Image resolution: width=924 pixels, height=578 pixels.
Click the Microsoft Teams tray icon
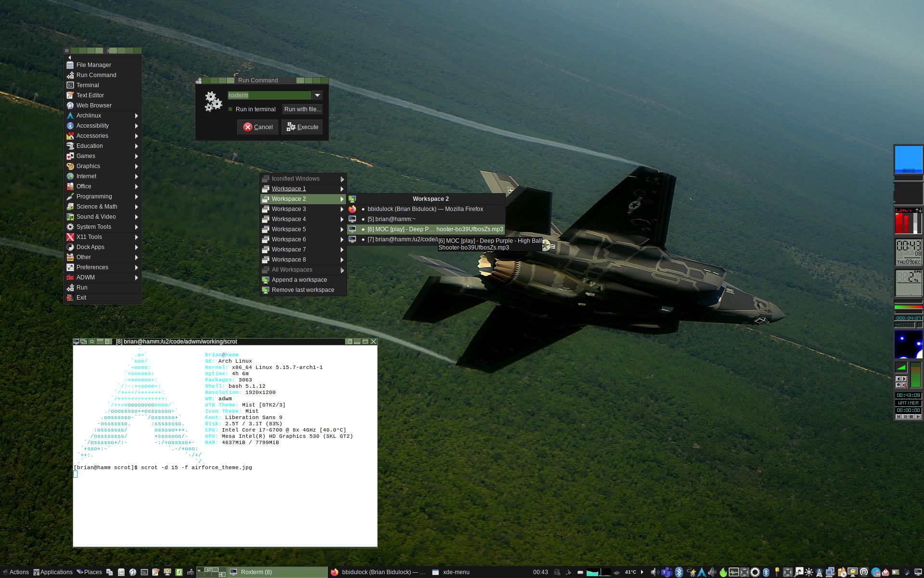pyautogui.click(x=667, y=572)
